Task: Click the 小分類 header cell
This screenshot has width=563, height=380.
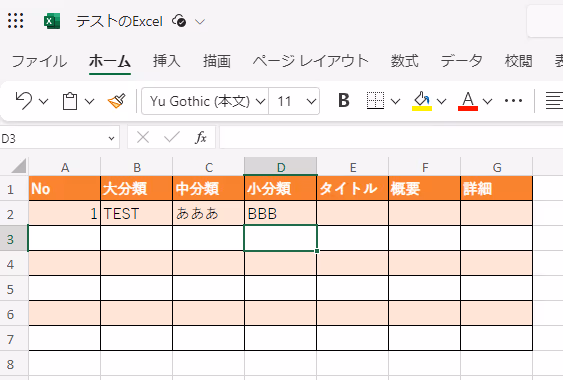Action: pos(280,189)
